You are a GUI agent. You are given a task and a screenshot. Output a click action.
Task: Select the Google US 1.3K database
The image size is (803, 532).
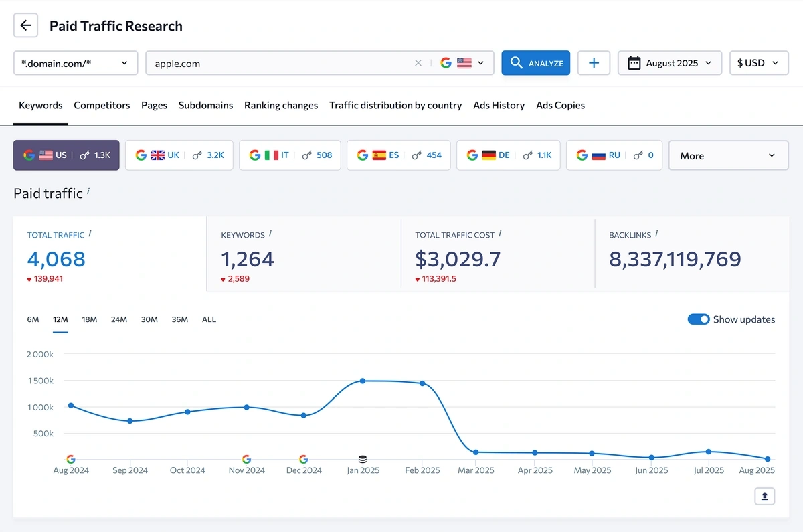66,155
